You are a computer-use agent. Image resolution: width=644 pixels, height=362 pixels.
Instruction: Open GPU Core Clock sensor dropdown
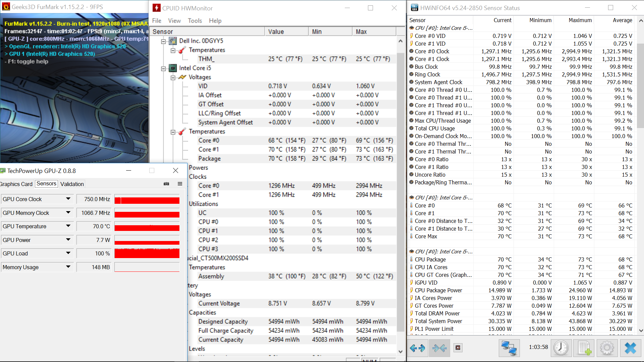coord(68,199)
